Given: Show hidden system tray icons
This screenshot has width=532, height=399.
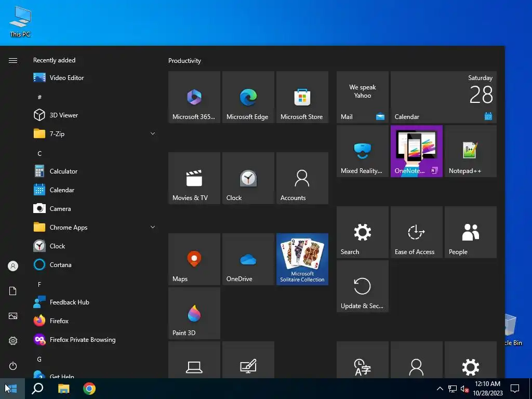Looking at the screenshot, I should pos(440,389).
